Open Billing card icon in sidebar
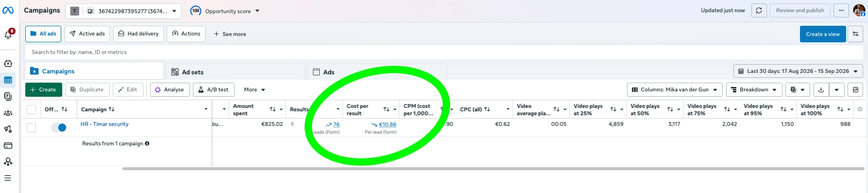868x193 pixels. (8, 145)
